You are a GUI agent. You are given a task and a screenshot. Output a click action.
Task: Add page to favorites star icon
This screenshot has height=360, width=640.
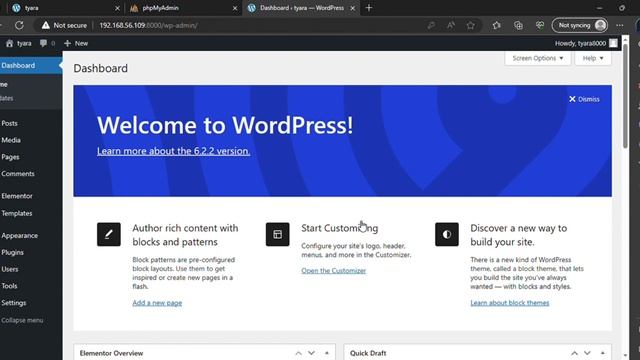471,25
